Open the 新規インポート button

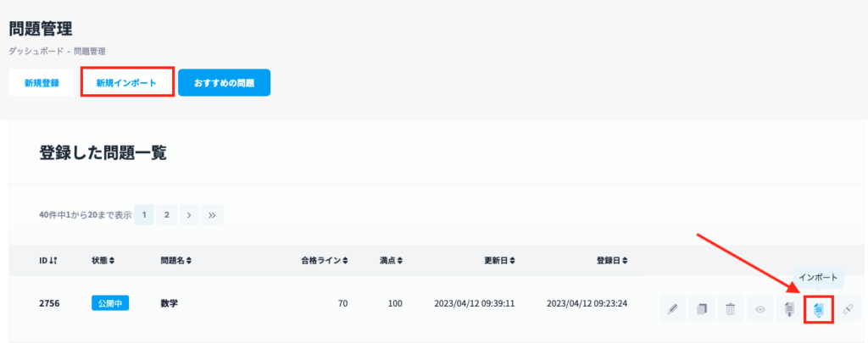pyautogui.click(x=127, y=83)
